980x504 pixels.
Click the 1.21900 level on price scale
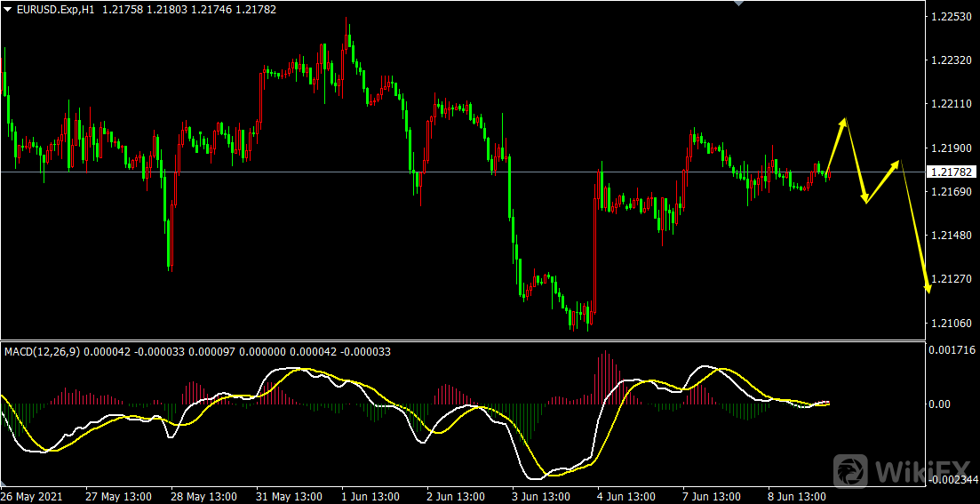coord(950,148)
